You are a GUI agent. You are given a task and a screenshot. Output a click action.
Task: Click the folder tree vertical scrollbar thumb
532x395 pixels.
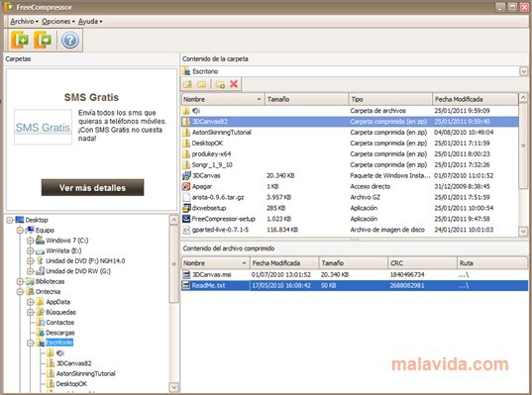pyautogui.click(x=173, y=263)
